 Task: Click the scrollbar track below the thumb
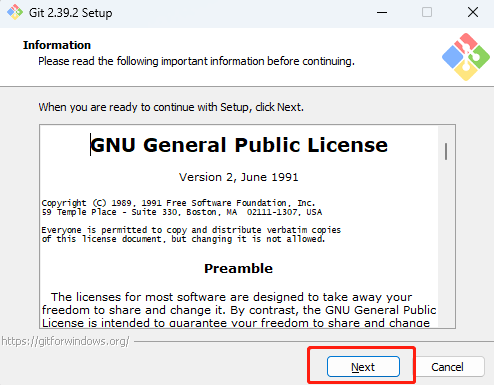[x=446, y=243]
